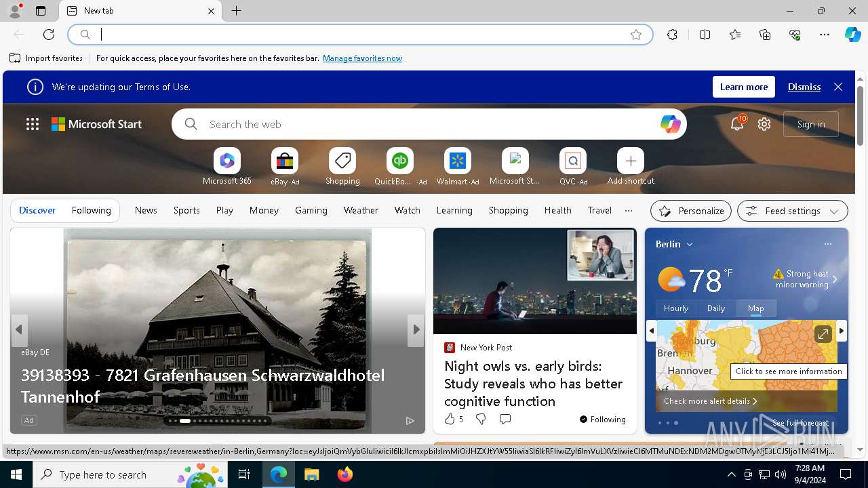Screen dimensions: 868x488
Task: Open Check more alert details link
Action: [711, 401]
